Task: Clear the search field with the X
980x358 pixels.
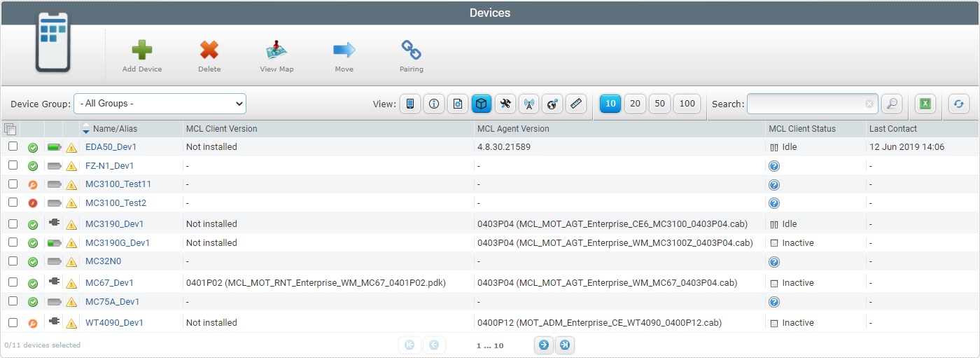Action: [x=869, y=104]
